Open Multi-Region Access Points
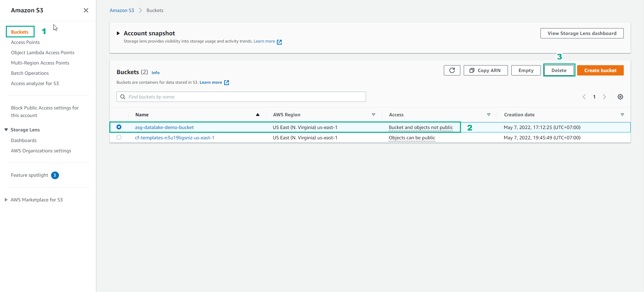 tap(40, 63)
